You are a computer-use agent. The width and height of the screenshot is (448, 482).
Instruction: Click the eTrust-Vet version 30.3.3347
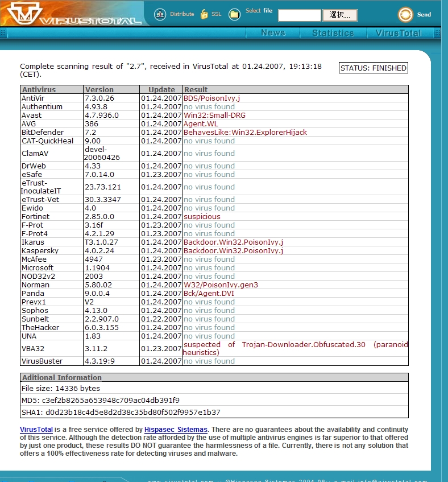pos(102,200)
